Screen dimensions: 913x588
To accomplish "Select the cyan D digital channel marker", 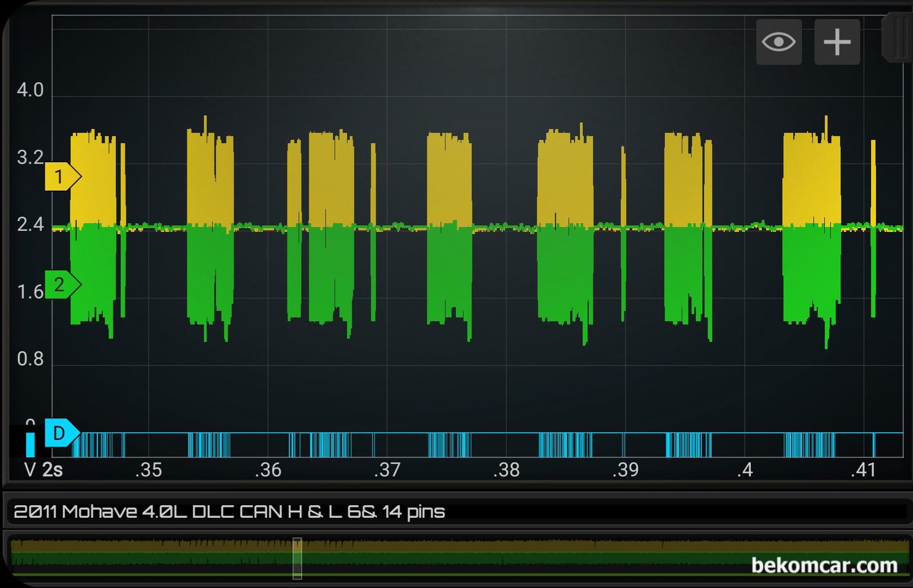I will (61, 433).
